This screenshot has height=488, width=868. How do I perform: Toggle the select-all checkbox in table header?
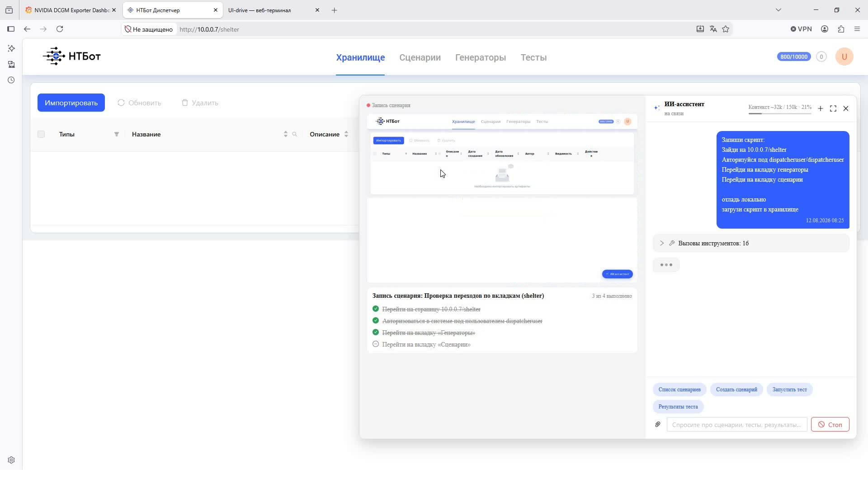tap(41, 134)
